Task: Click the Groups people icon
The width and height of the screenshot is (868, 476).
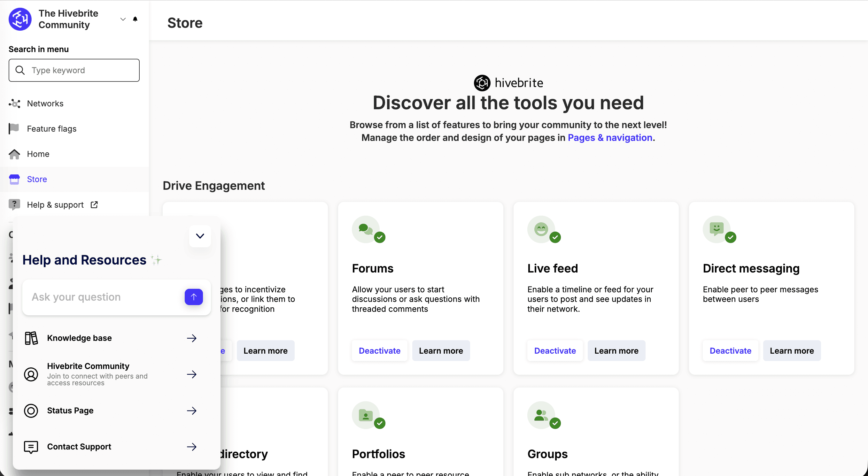Action: coord(541,415)
